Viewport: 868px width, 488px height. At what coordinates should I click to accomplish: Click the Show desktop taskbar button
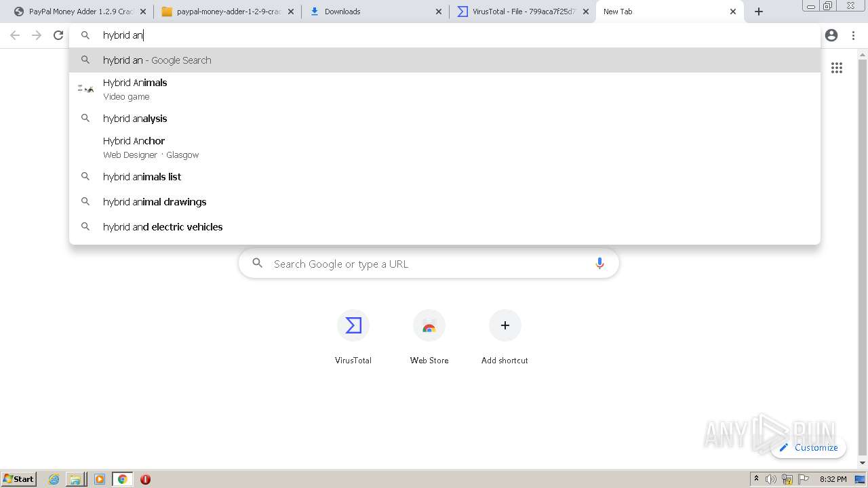point(860,479)
